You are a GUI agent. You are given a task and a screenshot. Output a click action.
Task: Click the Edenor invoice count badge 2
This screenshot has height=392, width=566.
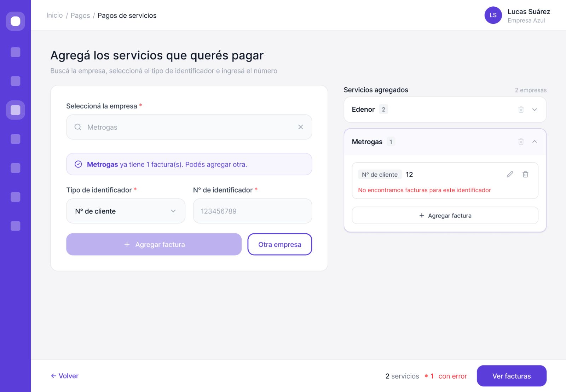click(383, 110)
